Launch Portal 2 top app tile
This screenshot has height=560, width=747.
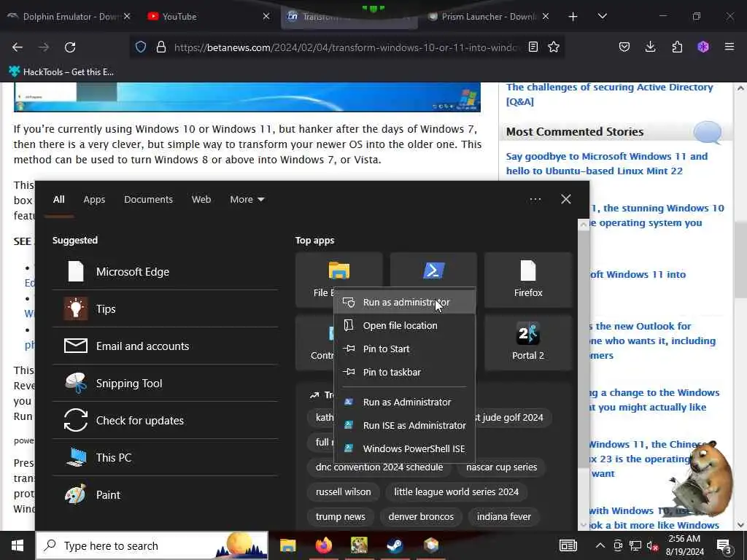pos(528,343)
